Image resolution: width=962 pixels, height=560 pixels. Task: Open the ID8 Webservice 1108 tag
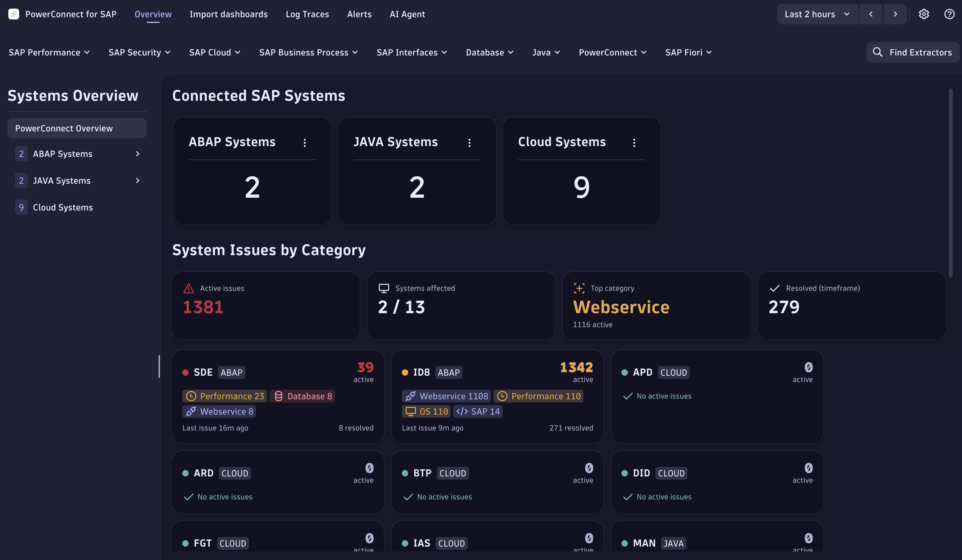click(446, 396)
